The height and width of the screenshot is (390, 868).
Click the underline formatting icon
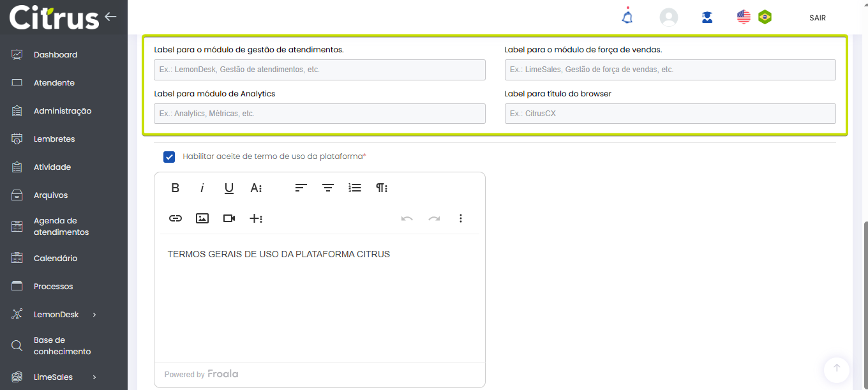(229, 188)
